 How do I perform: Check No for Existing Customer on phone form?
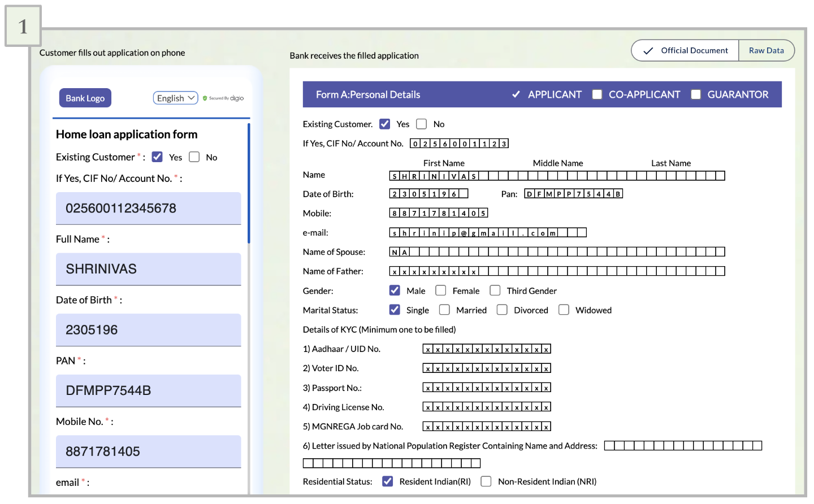(194, 157)
